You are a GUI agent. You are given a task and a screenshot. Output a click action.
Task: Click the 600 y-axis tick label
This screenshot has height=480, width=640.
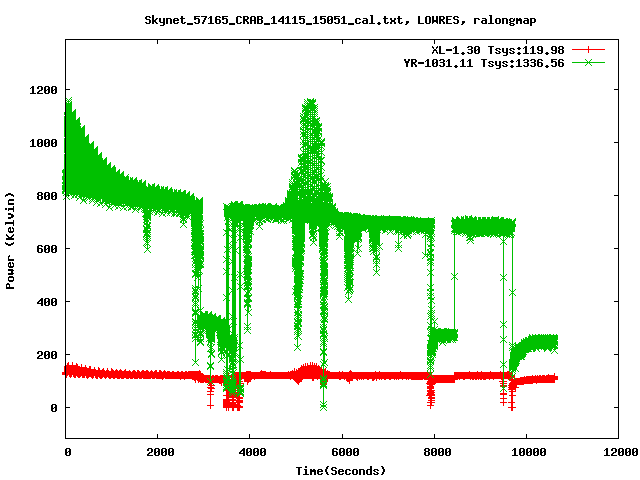[47, 249]
